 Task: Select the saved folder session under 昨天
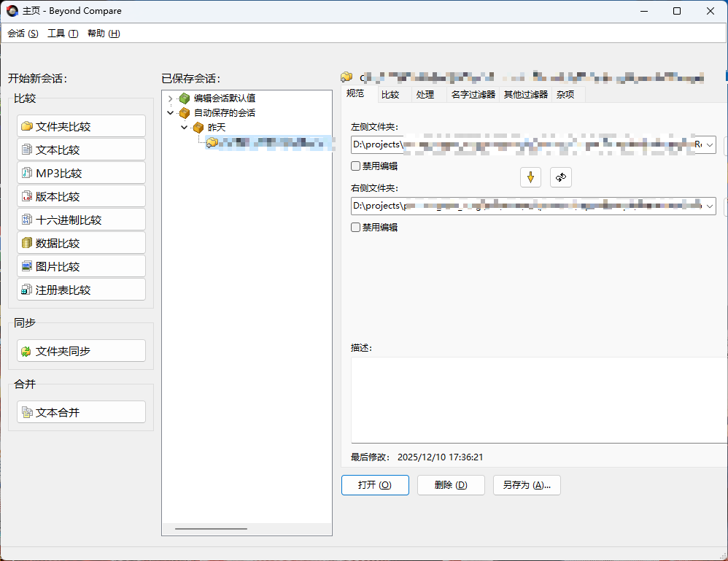click(269, 142)
